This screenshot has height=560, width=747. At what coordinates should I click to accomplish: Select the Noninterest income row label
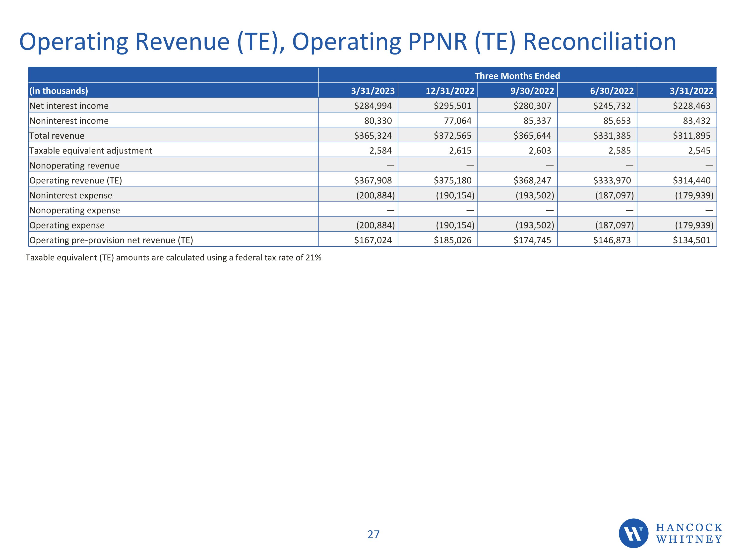pyautogui.click(x=69, y=120)
